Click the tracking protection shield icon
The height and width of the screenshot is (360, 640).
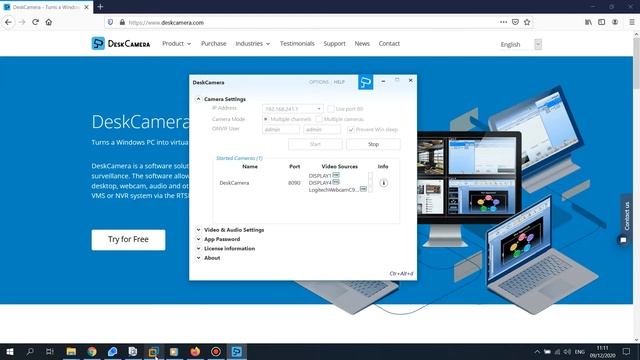[110, 22]
